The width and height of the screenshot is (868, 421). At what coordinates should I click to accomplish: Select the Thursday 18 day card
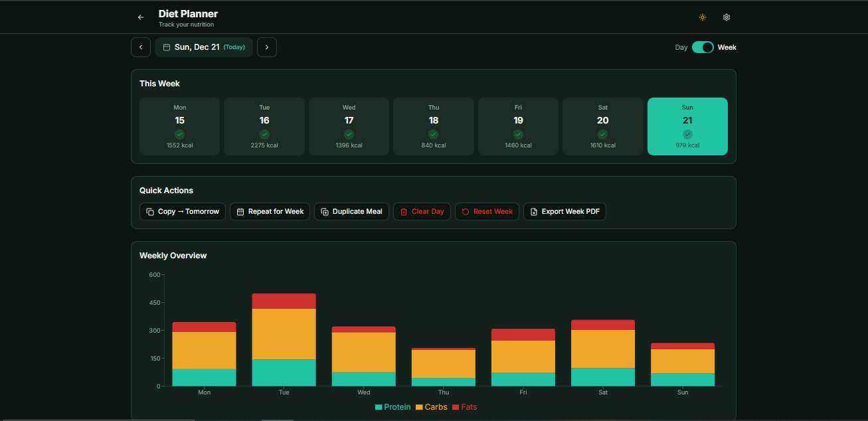point(434,126)
